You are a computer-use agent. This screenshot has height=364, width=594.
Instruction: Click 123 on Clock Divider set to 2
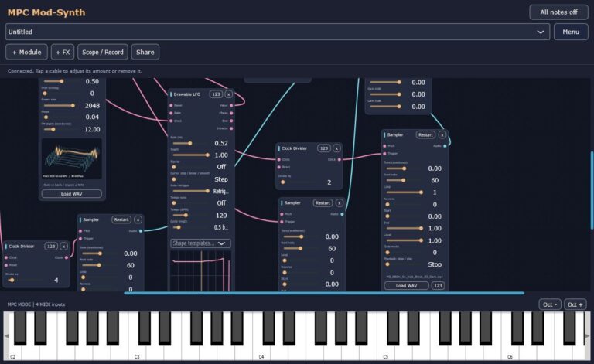(x=324, y=148)
